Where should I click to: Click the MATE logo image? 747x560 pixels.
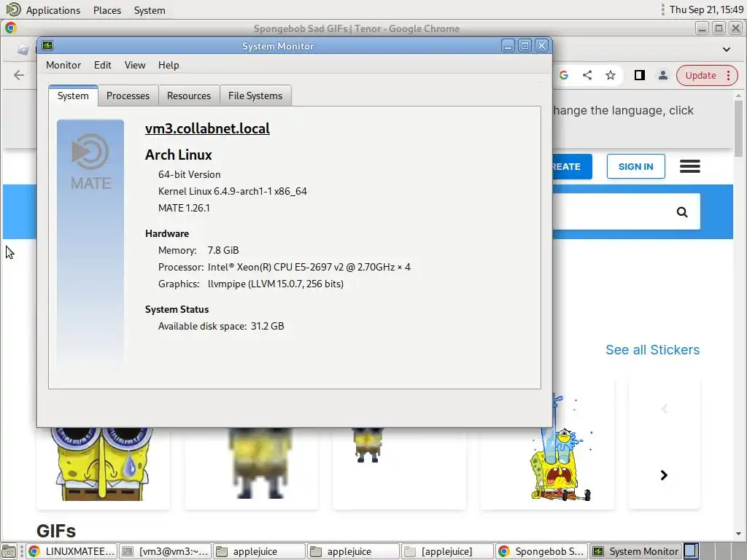[90, 162]
